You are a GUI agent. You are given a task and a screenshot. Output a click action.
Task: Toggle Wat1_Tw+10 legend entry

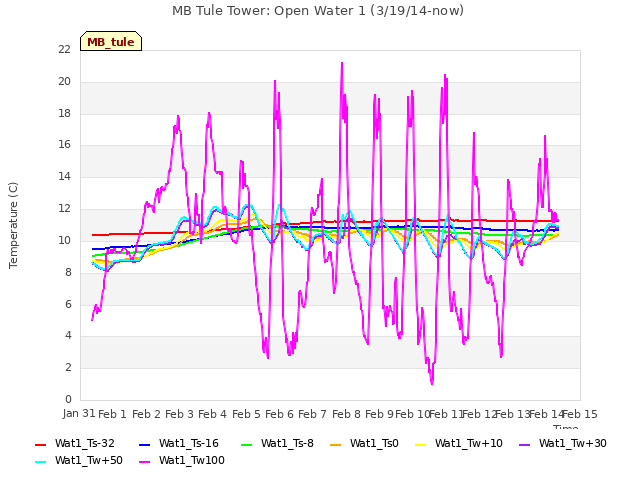coord(459,444)
